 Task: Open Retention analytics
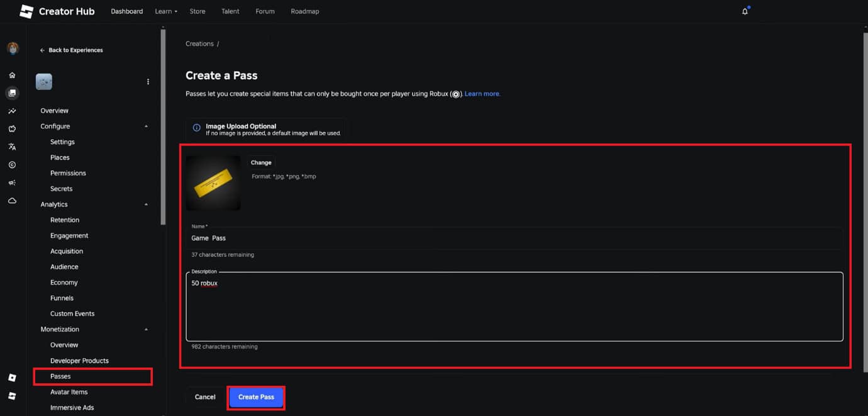coord(65,220)
